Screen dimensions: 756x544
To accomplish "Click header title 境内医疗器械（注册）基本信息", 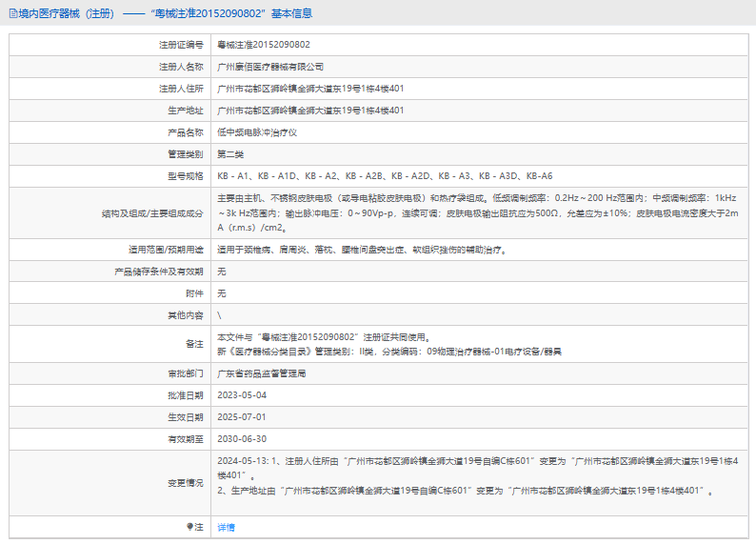I will 166,13.
